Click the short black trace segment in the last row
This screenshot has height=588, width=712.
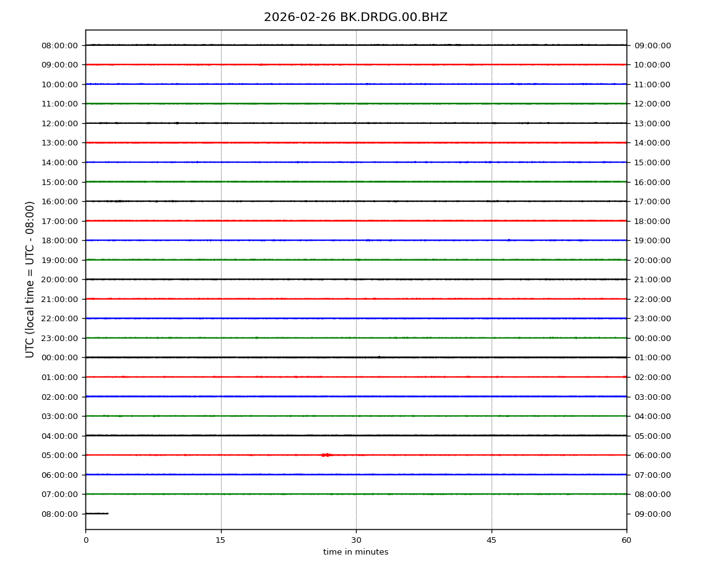(x=97, y=513)
